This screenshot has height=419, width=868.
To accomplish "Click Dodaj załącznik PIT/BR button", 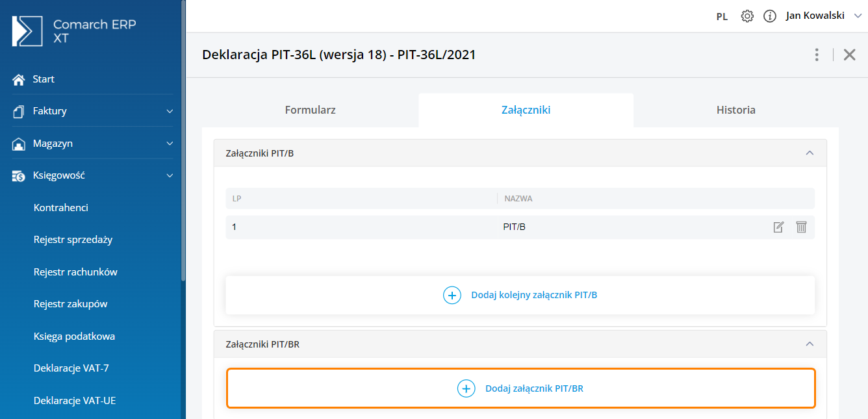I will (x=520, y=388).
